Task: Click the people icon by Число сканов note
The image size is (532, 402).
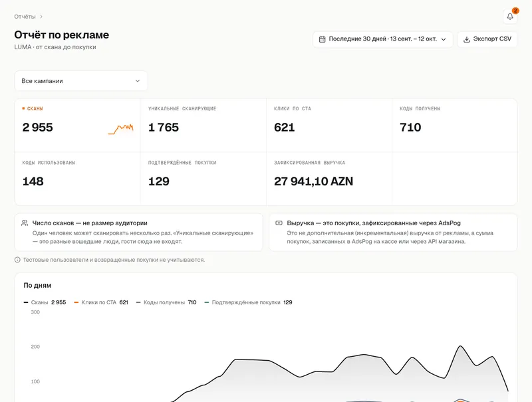Action: tap(25, 223)
